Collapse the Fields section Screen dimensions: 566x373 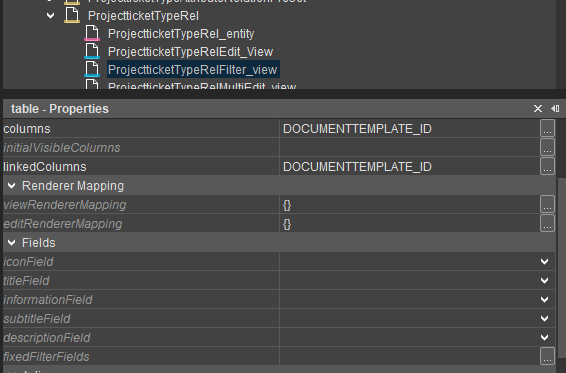(x=12, y=243)
